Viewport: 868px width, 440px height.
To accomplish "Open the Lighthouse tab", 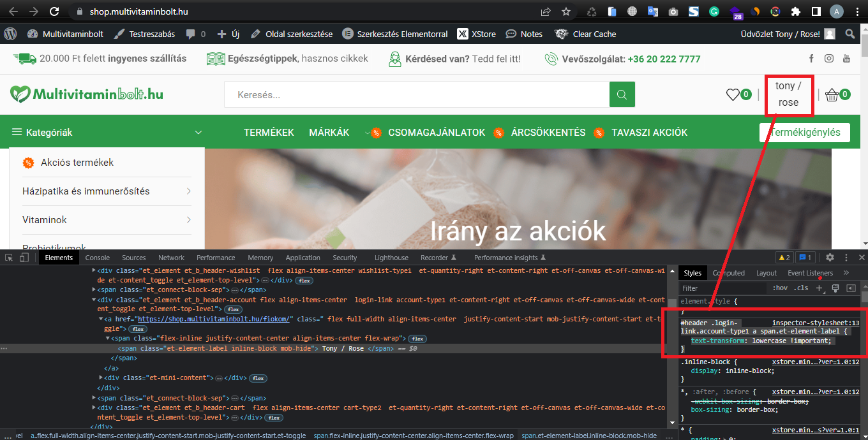I will (391, 258).
